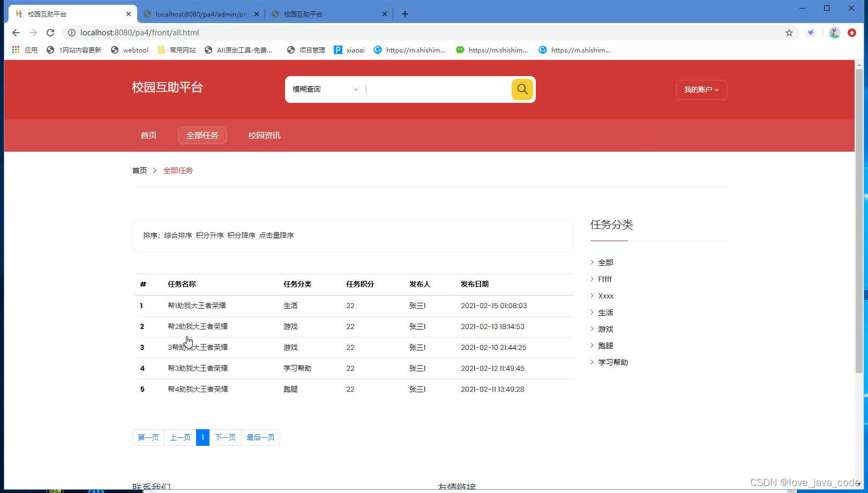Screen dimensions: 868x493
Task: Open task 帮2助我大王者荣耀
Action: [x=198, y=326]
